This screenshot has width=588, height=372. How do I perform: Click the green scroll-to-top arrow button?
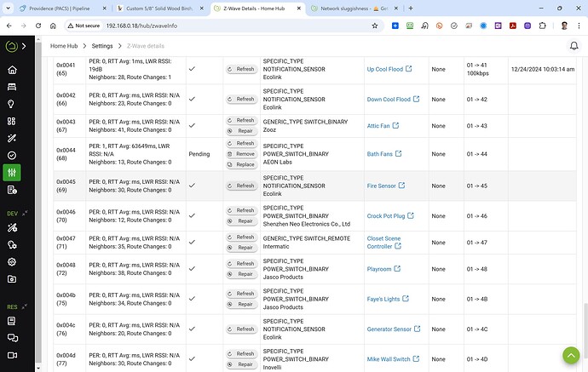click(x=571, y=355)
